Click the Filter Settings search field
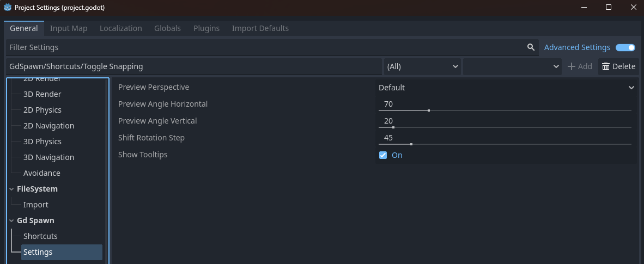 272,47
